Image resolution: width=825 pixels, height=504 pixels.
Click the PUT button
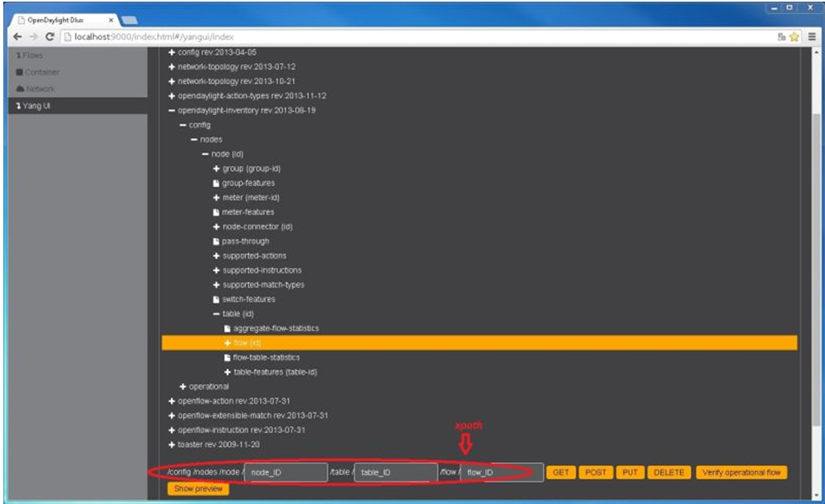click(630, 473)
